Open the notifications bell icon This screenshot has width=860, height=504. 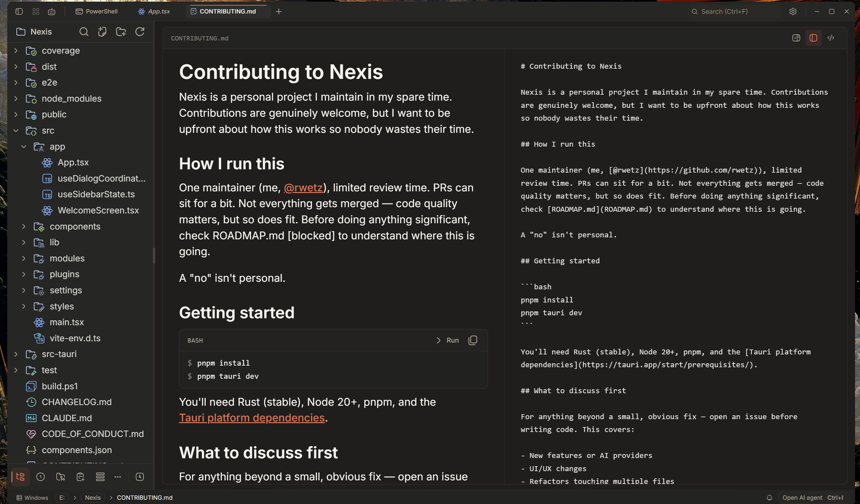point(770,497)
